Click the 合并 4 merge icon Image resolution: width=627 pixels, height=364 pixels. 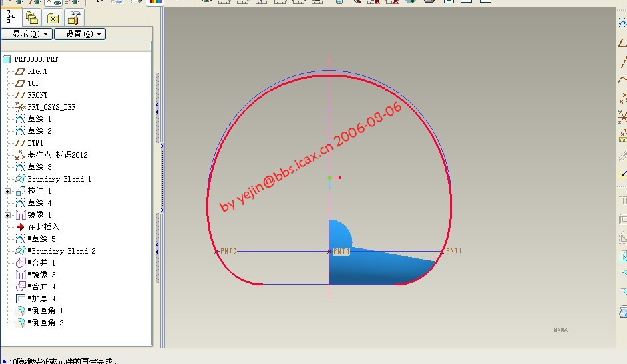coord(21,287)
